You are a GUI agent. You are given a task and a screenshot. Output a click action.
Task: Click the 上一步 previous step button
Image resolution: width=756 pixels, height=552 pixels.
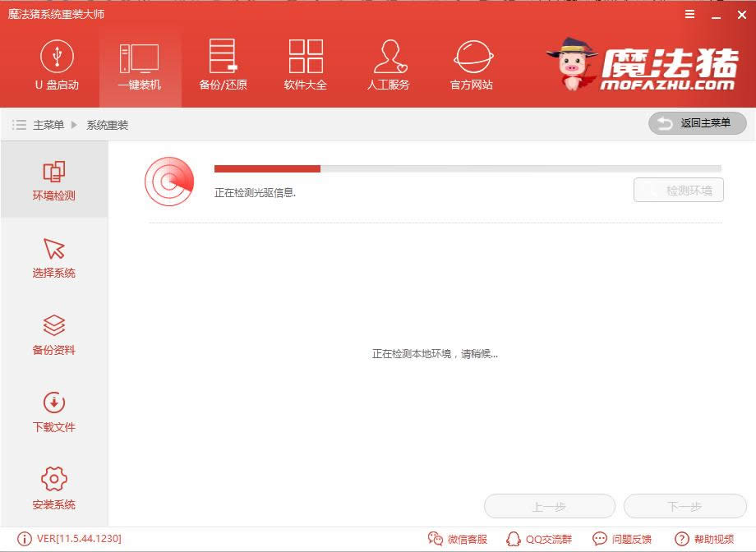point(549,507)
